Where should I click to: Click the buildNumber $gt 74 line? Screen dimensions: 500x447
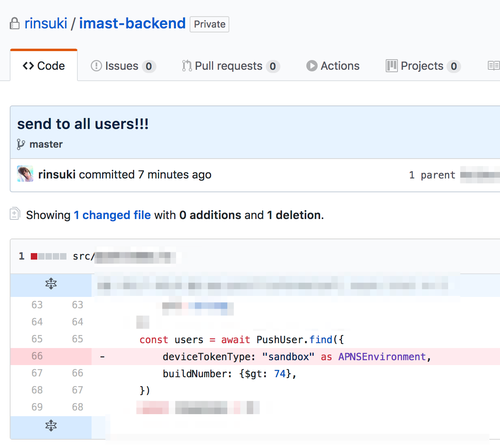[229, 374]
